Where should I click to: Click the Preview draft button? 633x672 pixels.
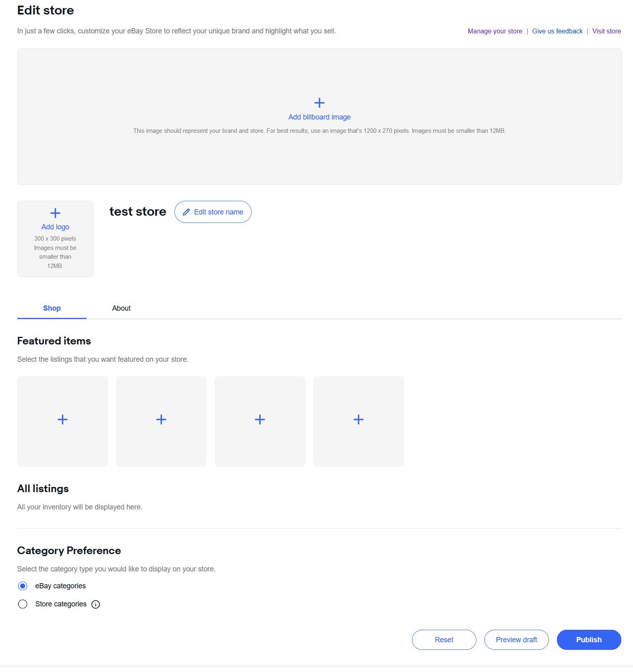pyautogui.click(x=516, y=640)
